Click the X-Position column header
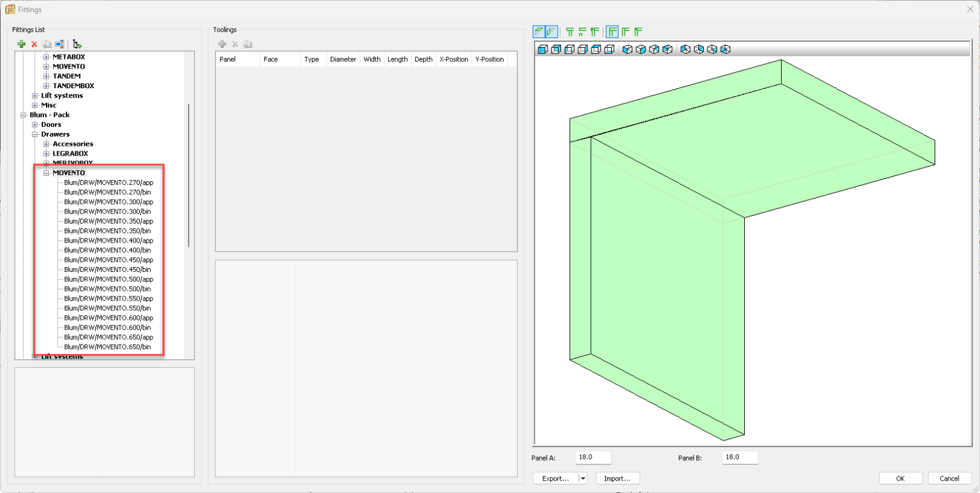This screenshot has width=980, height=493. (453, 59)
